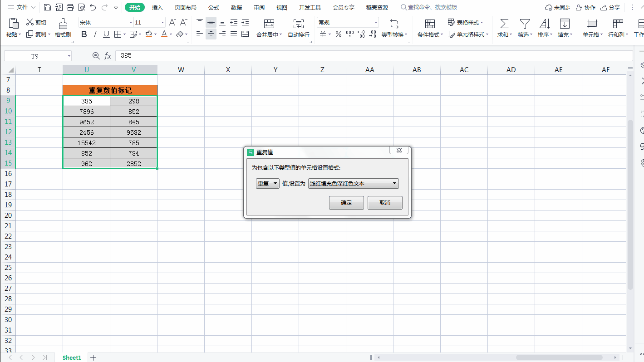The height and width of the screenshot is (362, 644).
Task: Click the Filter (筛选) funnel icon
Action: click(x=525, y=24)
